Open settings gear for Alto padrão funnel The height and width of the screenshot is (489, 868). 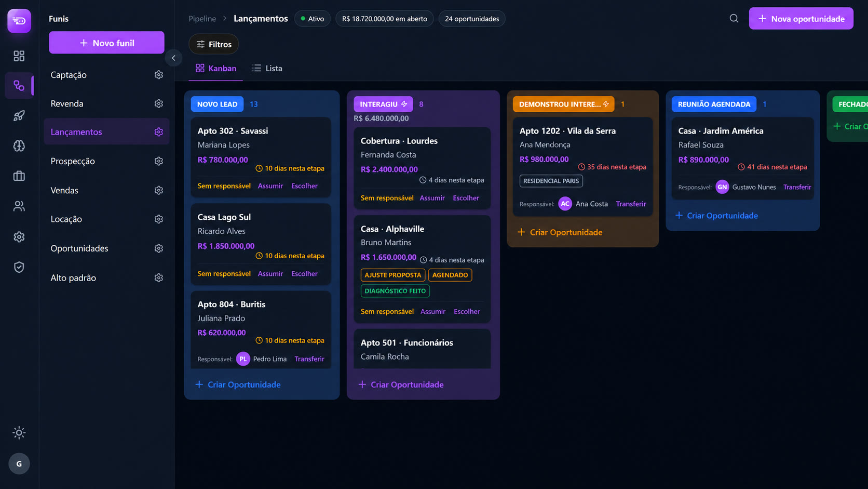click(159, 277)
